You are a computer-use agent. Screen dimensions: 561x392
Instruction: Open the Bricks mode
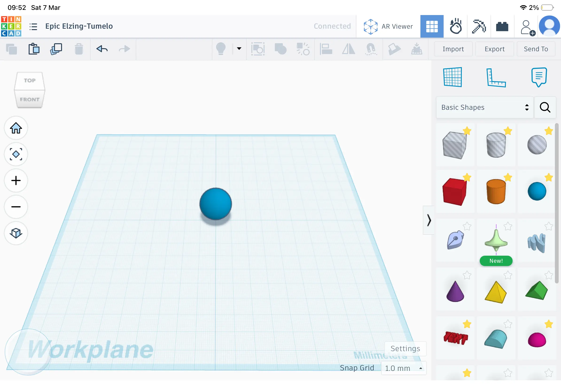coord(502,26)
